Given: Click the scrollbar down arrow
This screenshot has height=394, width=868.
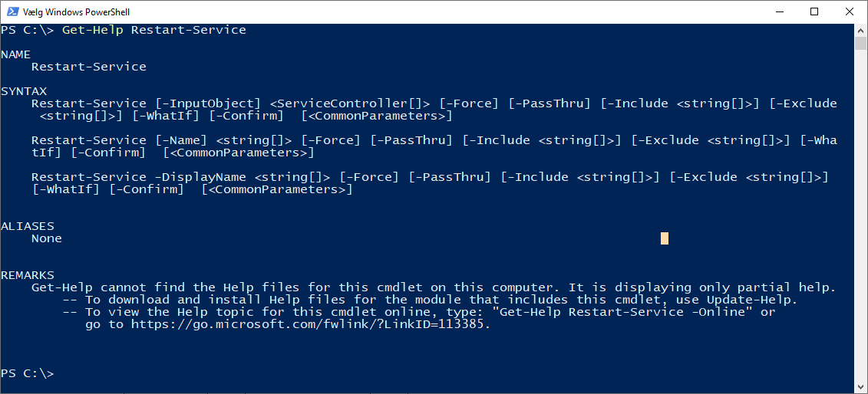Looking at the screenshot, I should 861,387.
